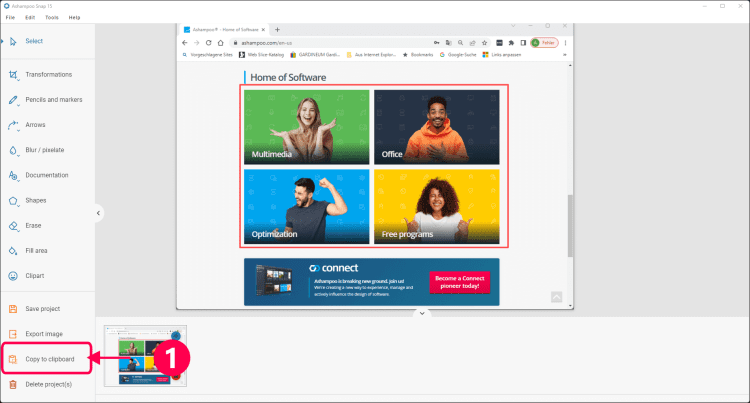Open the Aus Internet Explorer bookmark folder

click(372, 55)
